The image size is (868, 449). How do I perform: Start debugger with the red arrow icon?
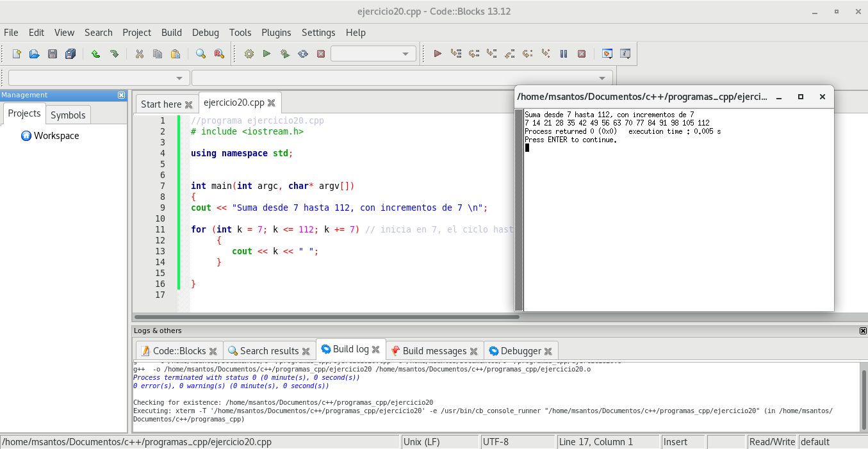point(438,54)
